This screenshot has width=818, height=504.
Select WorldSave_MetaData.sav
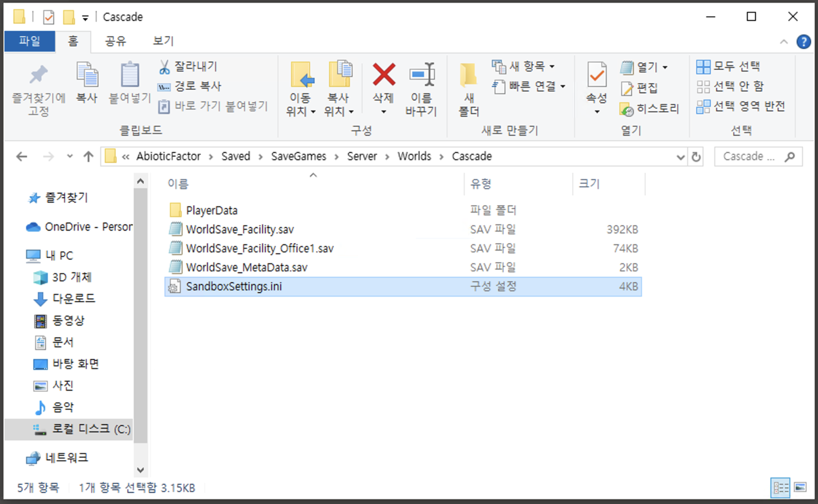point(403,267)
